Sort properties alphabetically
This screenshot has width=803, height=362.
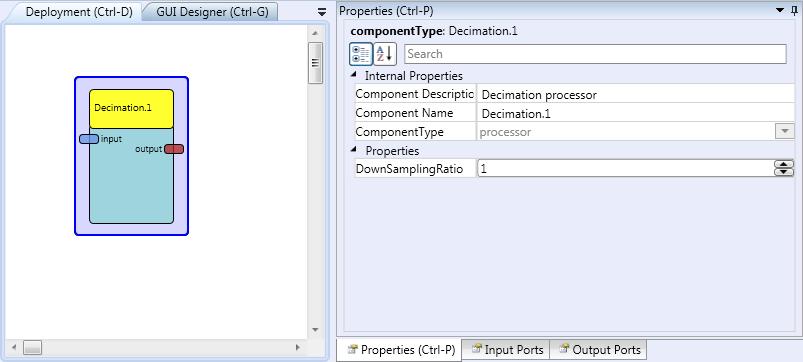[385, 54]
